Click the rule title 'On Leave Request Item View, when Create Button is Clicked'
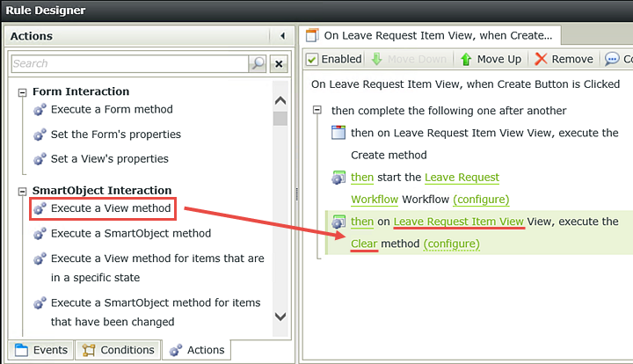Viewport: 633px width, 364px height. (x=465, y=84)
